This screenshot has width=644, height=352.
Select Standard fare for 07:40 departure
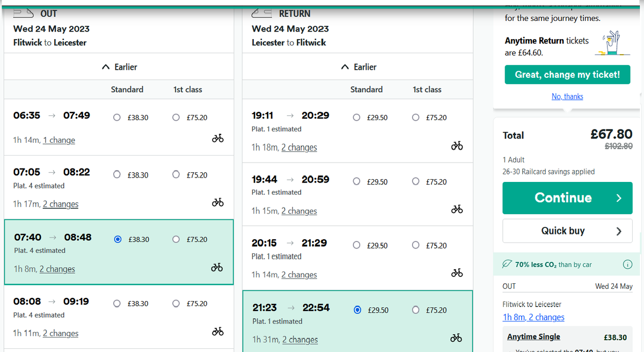(x=118, y=239)
